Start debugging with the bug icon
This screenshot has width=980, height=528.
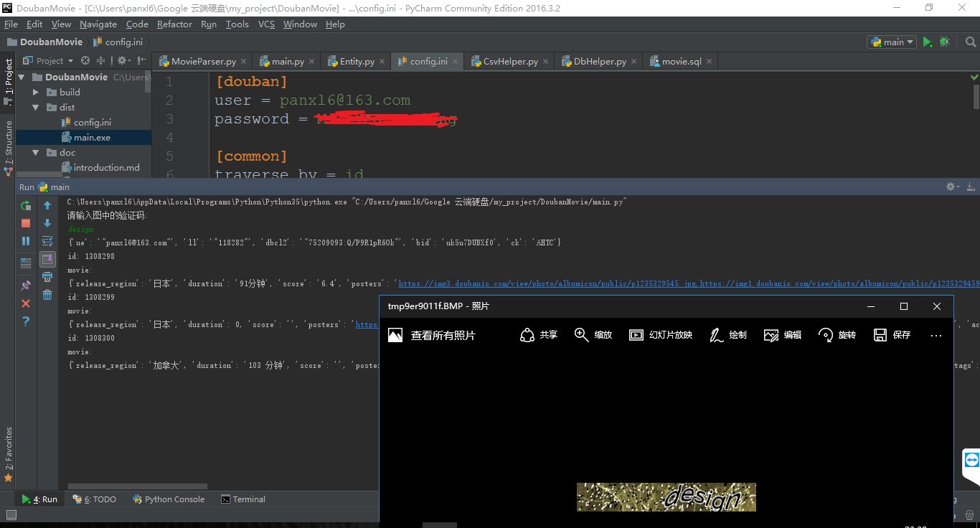tap(944, 42)
